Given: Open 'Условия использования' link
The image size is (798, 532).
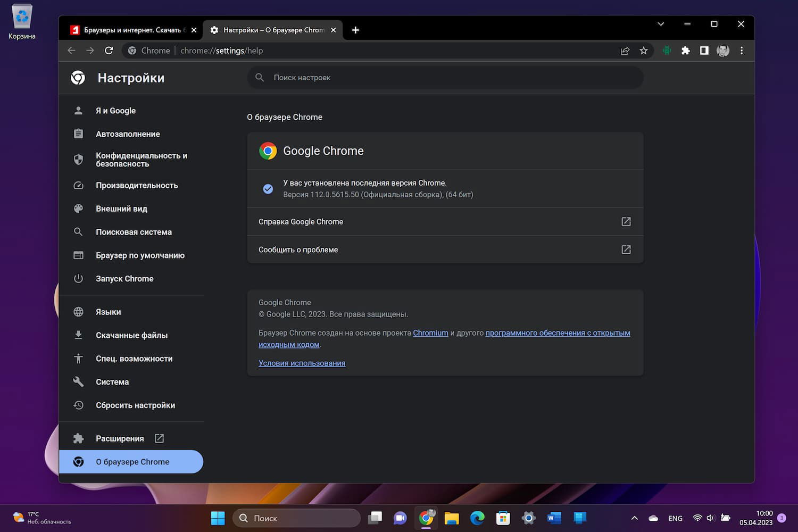Looking at the screenshot, I should pos(302,363).
